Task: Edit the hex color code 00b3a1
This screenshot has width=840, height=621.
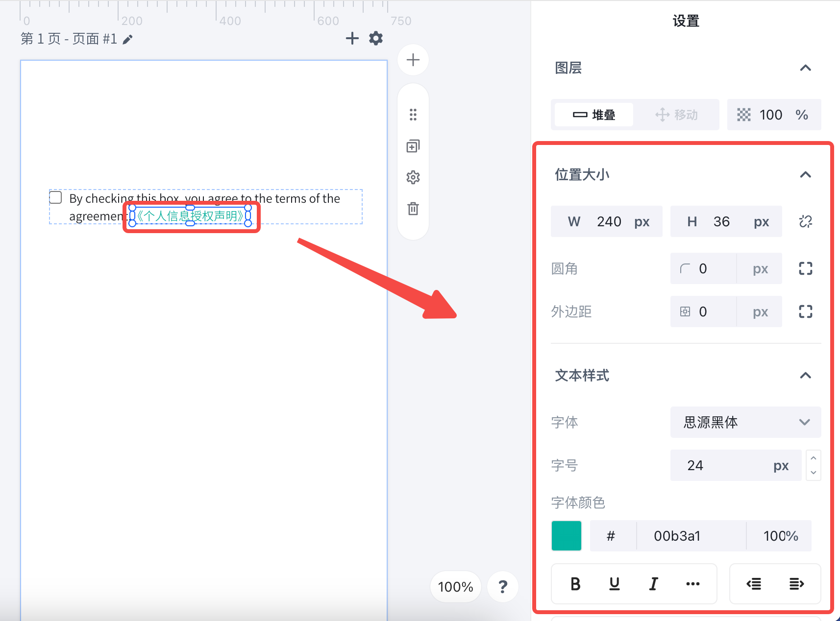Action: pos(691,536)
